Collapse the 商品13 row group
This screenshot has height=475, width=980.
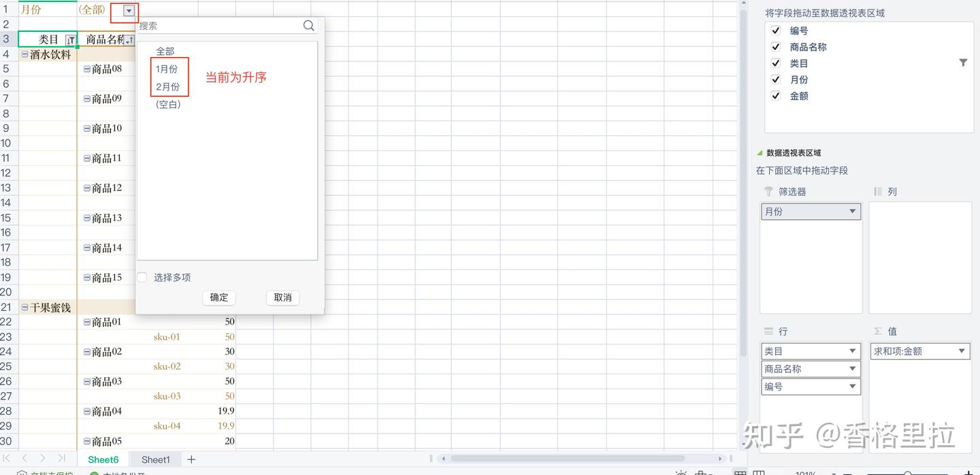point(86,218)
